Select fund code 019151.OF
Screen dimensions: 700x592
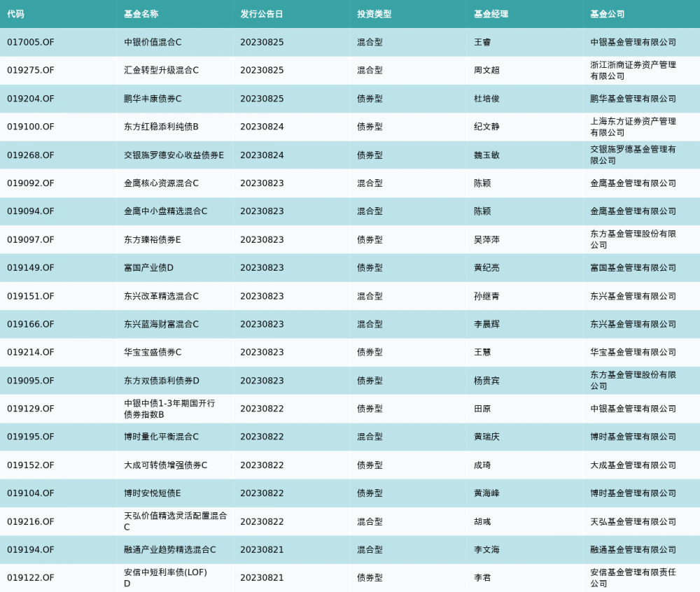coord(30,296)
